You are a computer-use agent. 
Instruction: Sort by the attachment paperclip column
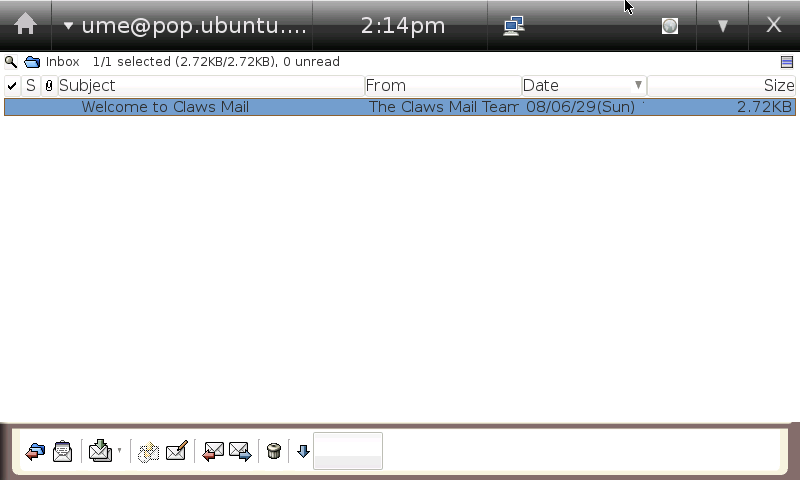pyautogui.click(x=49, y=86)
